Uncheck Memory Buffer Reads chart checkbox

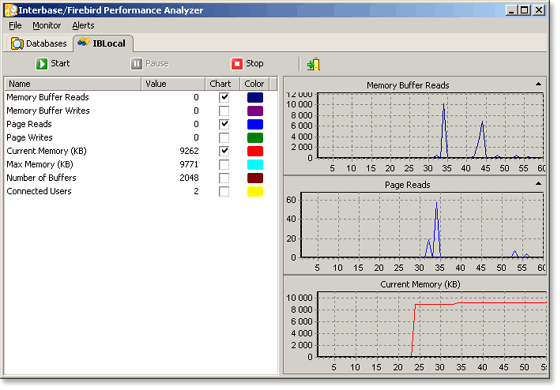224,97
